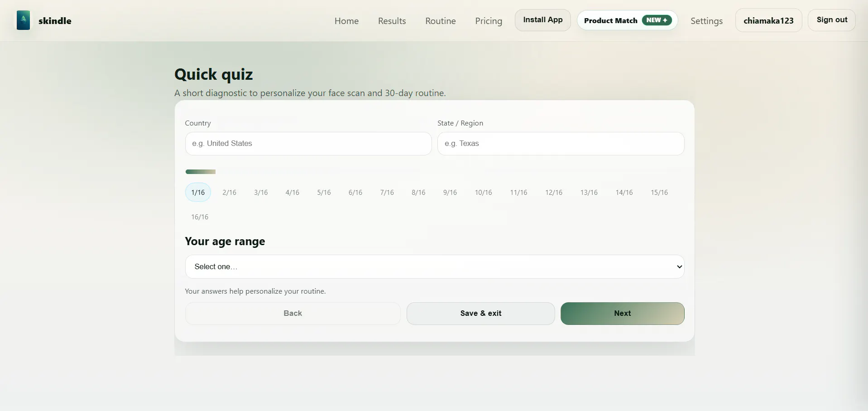868x411 pixels.
Task: Click the Quick quiz heading
Action: (x=214, y=74)
